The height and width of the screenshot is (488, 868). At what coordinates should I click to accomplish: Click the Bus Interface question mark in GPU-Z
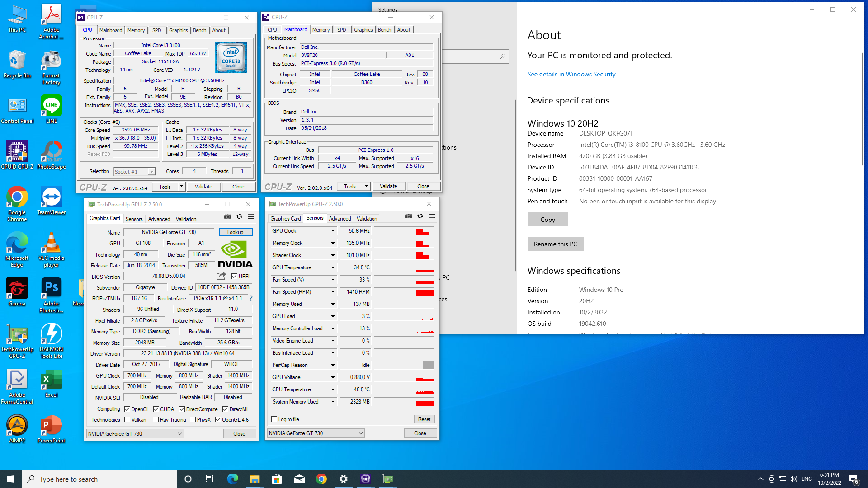(x=251, y=298)
